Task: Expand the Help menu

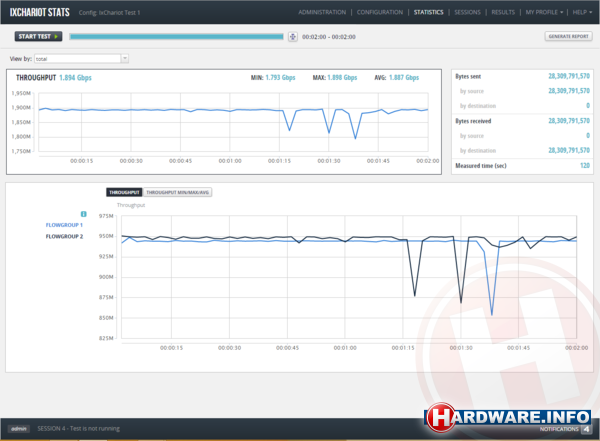Action: 582,12
